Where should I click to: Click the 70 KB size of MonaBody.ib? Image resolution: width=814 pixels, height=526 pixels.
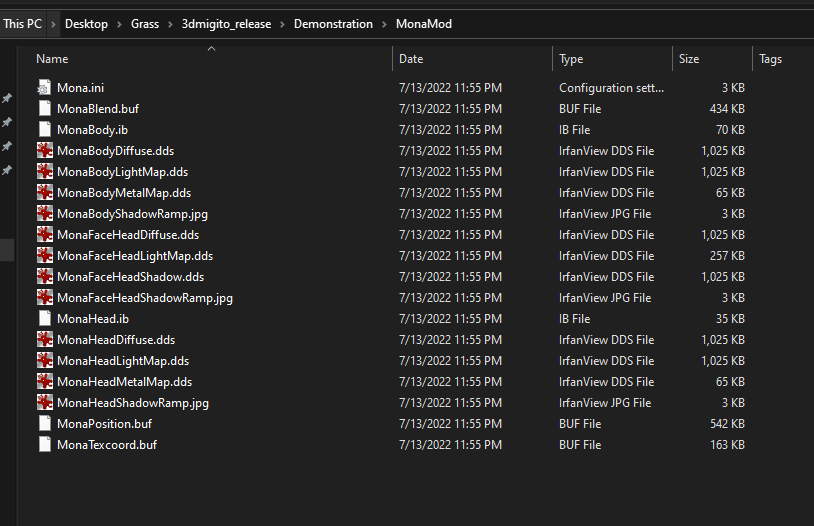coord(730,130)
